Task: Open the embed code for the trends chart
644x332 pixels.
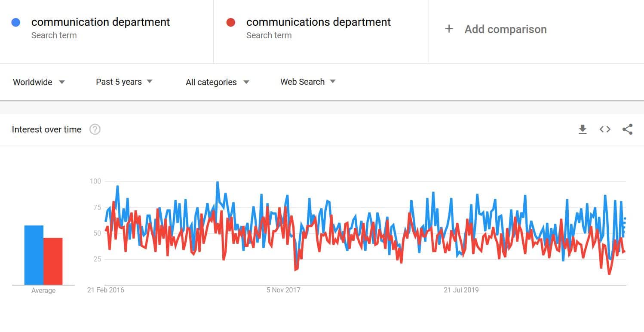Action: click(604, 129)
